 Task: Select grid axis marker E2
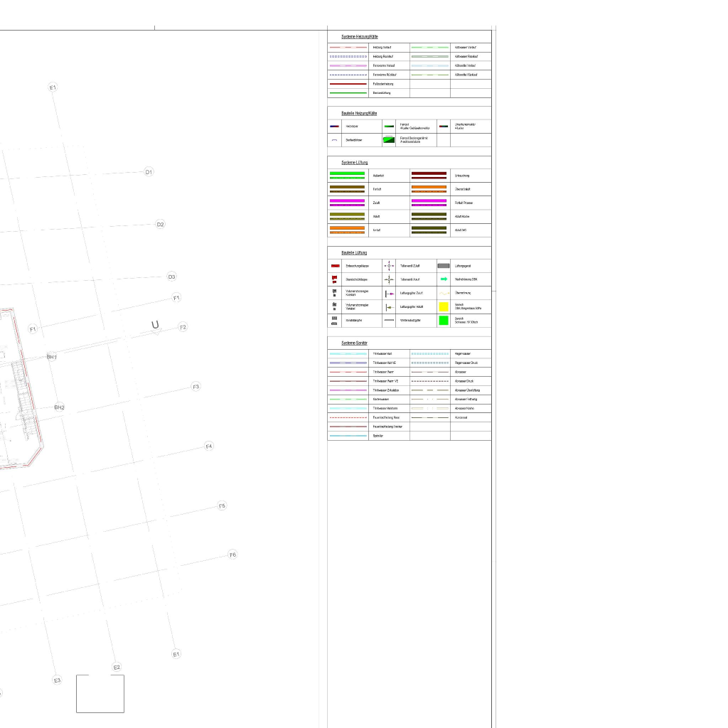[x=117, y=667]
